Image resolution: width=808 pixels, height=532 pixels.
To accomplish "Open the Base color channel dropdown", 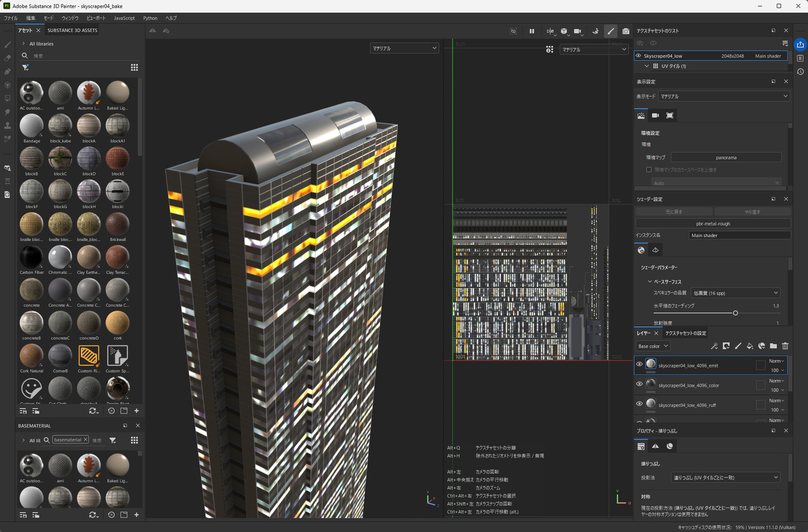I will (653, 346).
